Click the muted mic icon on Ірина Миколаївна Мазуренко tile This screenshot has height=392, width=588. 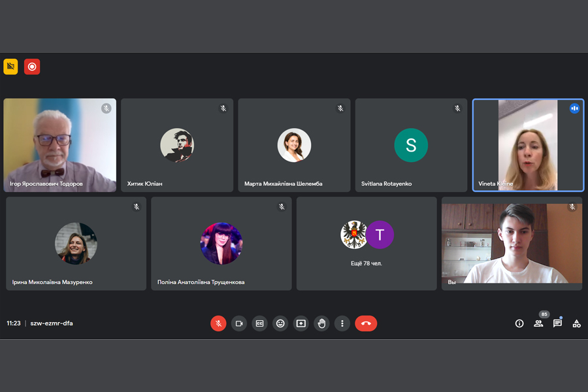[137, 206]
